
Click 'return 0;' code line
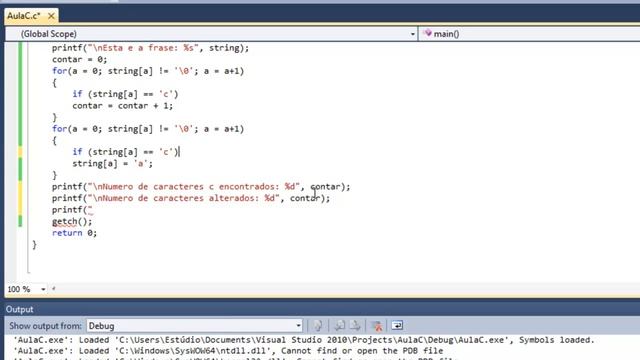(x=74, y=233)
